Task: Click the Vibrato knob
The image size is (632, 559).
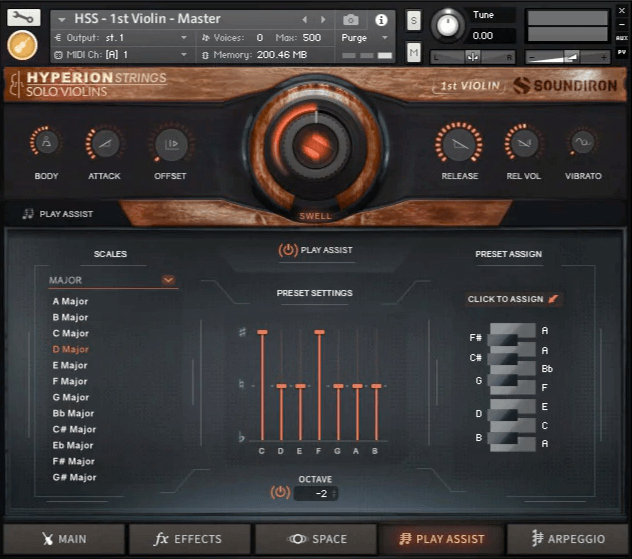Action: (583, 142)
